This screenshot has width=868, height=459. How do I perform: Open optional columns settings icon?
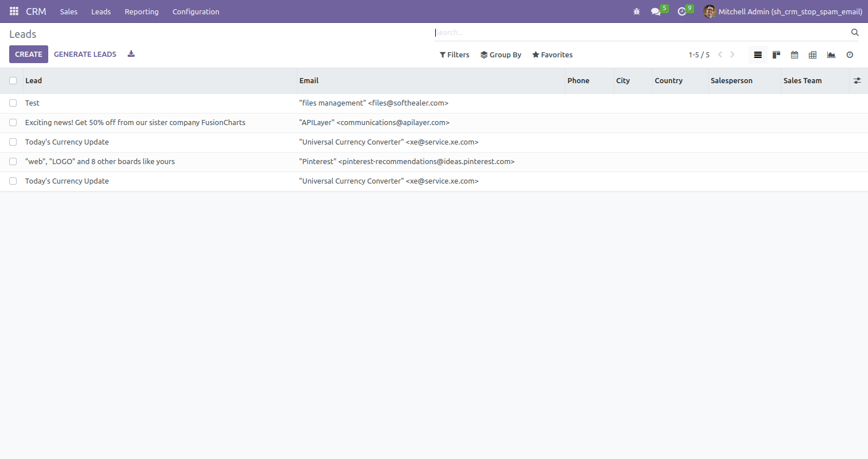pos(857,81)
